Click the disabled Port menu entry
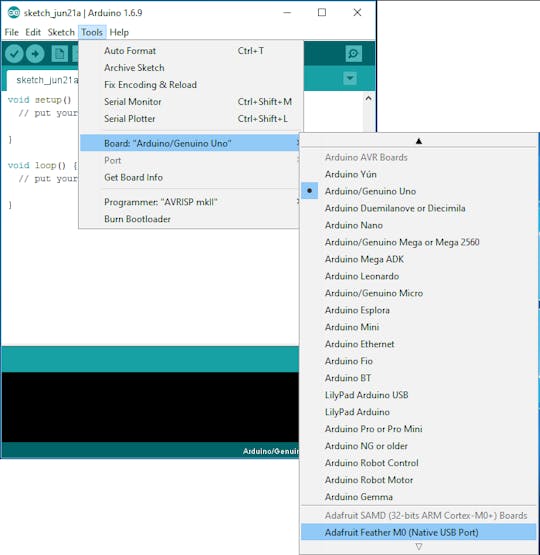This screenshot has width=540, height=555. (x=190, y=160)
